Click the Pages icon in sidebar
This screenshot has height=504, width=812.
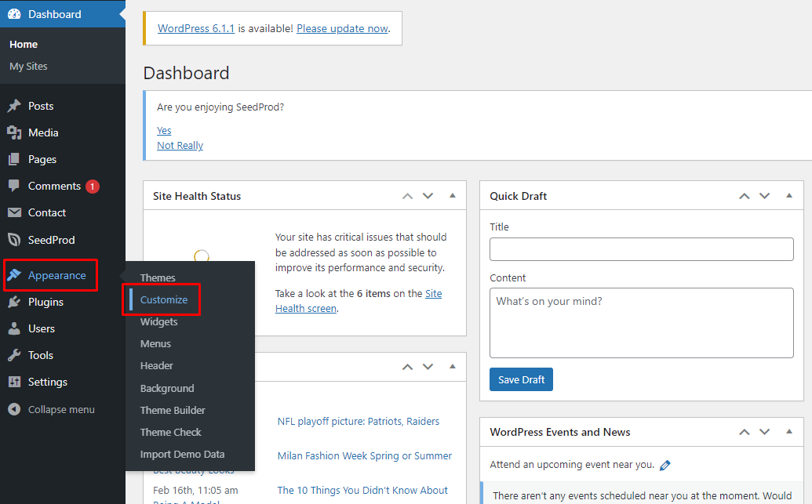pyautogui.click(x=14, y=159)
